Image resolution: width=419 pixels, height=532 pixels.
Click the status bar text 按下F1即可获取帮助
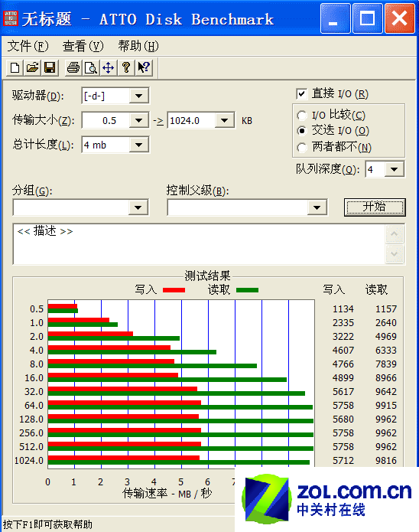pyautogui.click(x=48, y=524)
